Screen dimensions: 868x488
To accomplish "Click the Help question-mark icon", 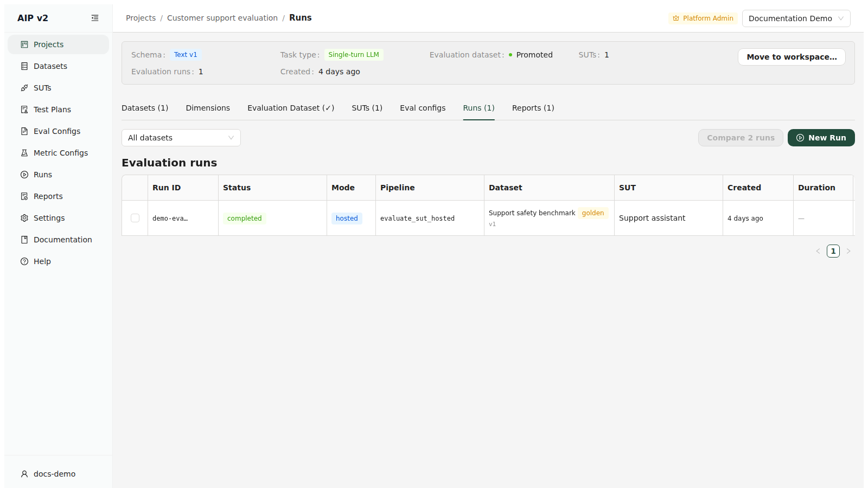I will (24, 261).
